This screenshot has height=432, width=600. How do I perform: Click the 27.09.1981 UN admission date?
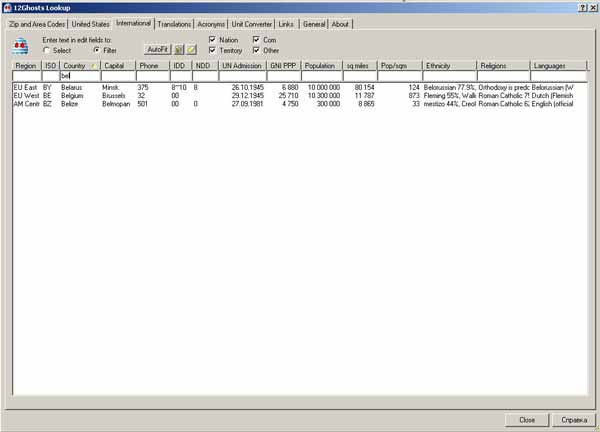248,104
